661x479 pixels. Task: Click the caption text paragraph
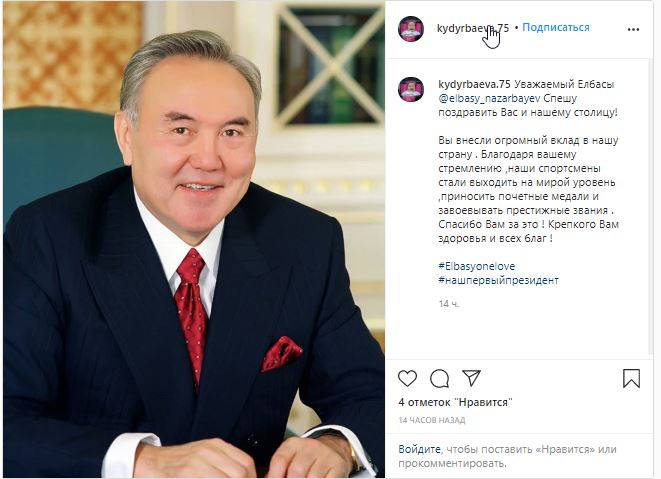click(528, 189)
